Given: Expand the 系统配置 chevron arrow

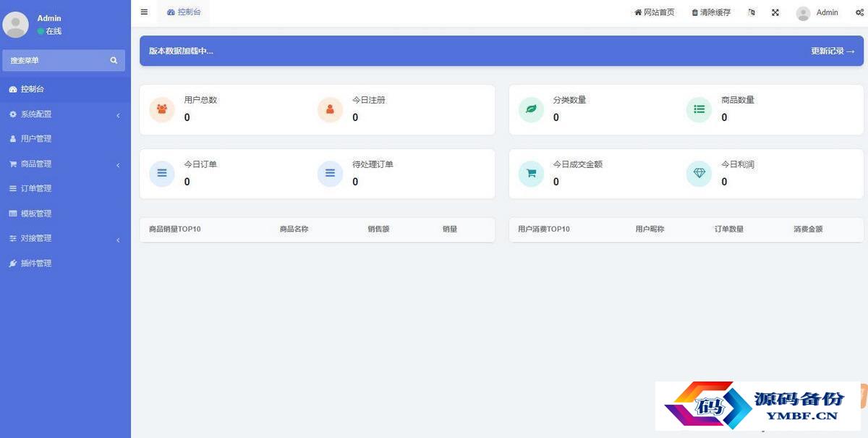Looking at the screenshot, I should pos(118,115).
